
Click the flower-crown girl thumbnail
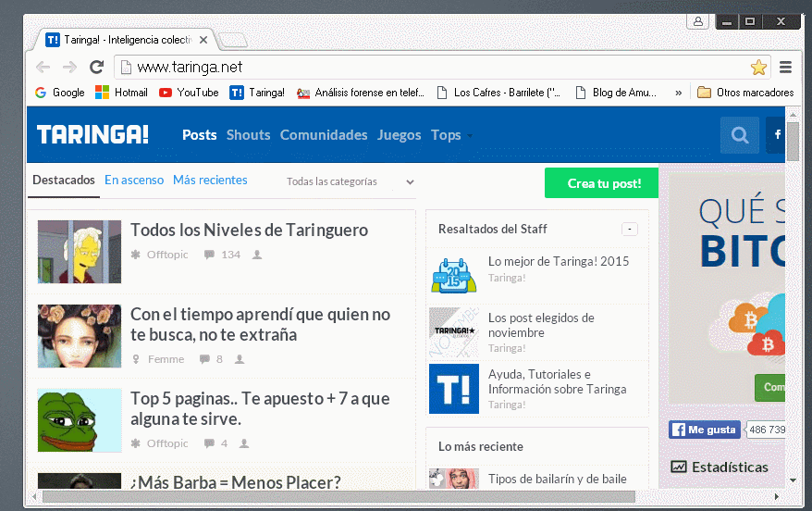pos(80,336)
